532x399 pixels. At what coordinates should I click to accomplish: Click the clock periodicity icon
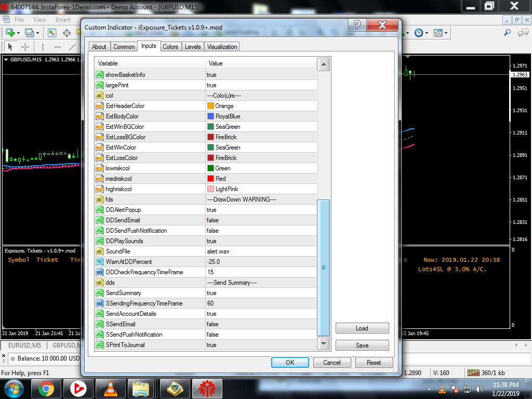[x=419, y=33]
